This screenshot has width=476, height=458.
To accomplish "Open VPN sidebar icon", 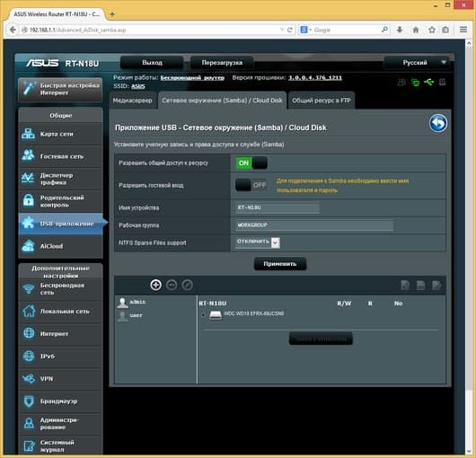I will [x=29, y=378].
